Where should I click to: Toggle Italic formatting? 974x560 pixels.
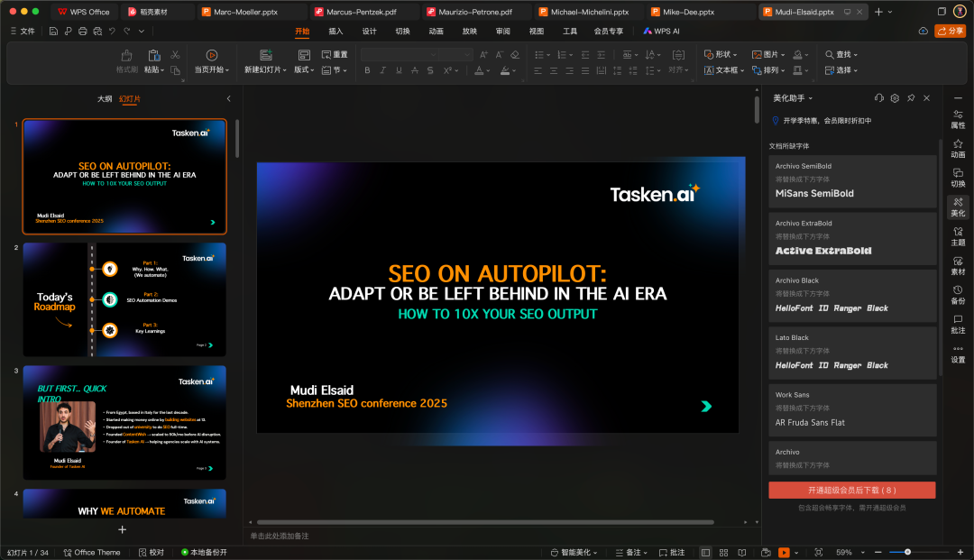click(x=382, y=70)
